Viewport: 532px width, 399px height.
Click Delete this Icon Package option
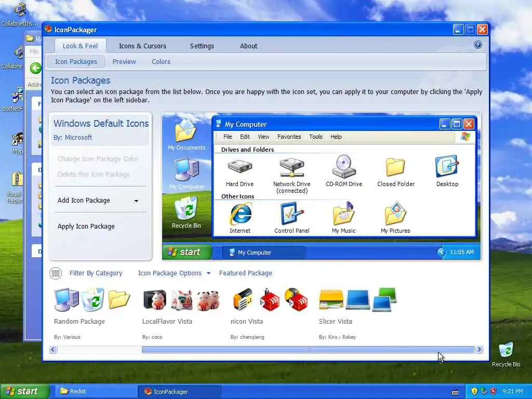point(94,175)
